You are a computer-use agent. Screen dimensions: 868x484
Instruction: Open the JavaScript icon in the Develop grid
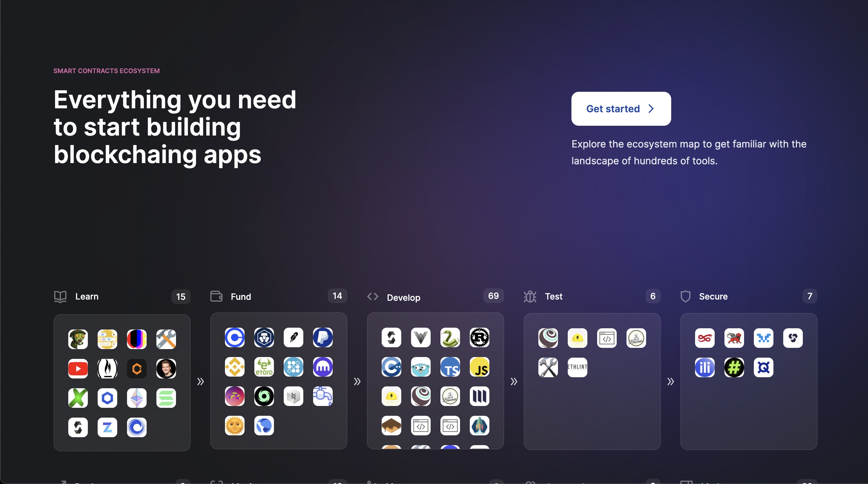(480, 367)
